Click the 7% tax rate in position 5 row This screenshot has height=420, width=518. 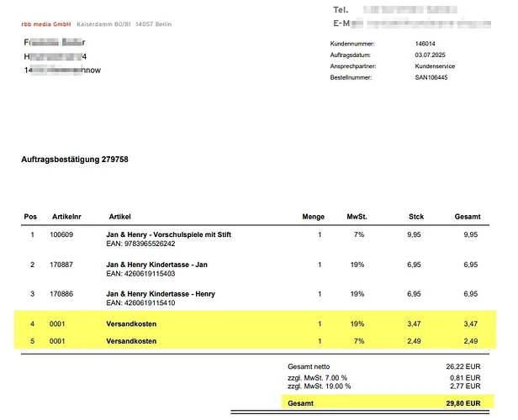click(x=359, y=341)
